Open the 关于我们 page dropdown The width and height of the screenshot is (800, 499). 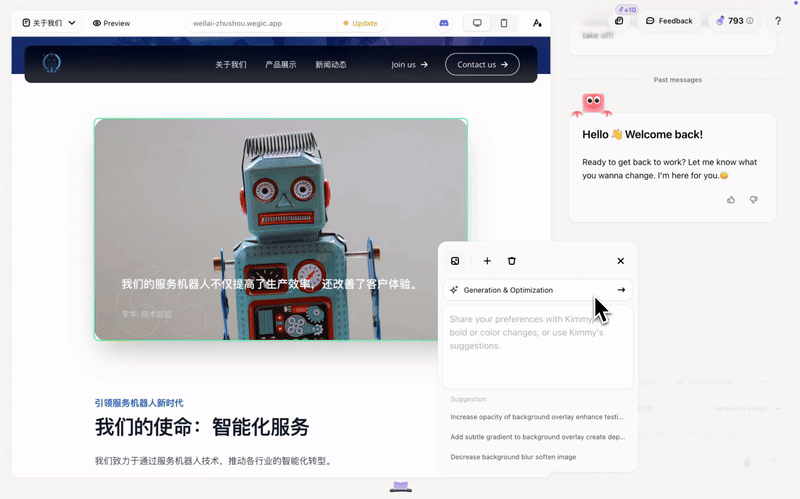point(49,23)
